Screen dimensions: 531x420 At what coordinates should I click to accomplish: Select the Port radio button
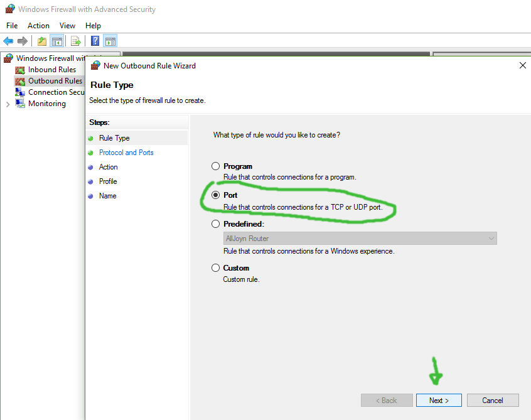click(215, 195)
